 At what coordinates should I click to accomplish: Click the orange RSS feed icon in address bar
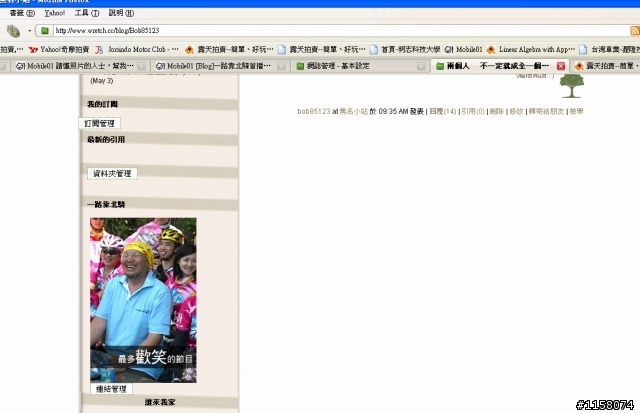point(635,31)
